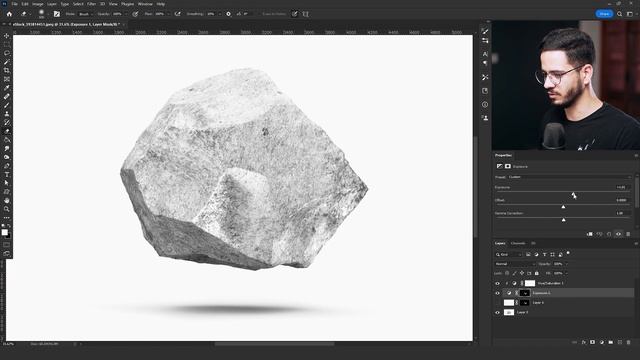Viewport: 640px width, 360px height.
Task: Toggle Hue/Saturation 1 layer visibility
Action: [x=497, y=283]
